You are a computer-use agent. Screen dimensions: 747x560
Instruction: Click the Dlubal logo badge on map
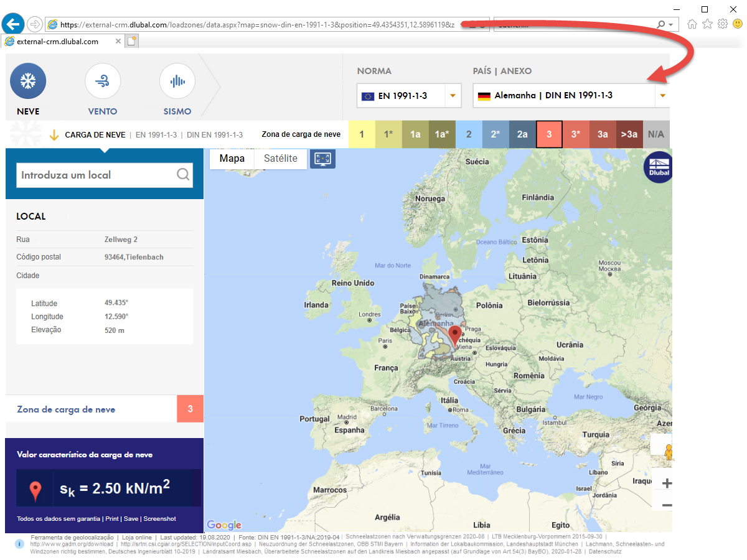coord(658,167)
